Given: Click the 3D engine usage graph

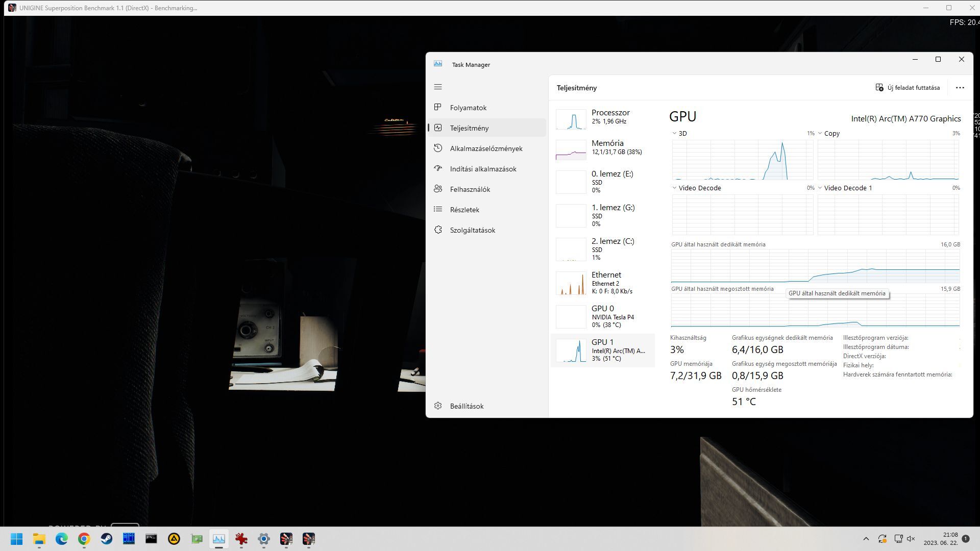Looking at the screenshot, I should pos(743,160).
